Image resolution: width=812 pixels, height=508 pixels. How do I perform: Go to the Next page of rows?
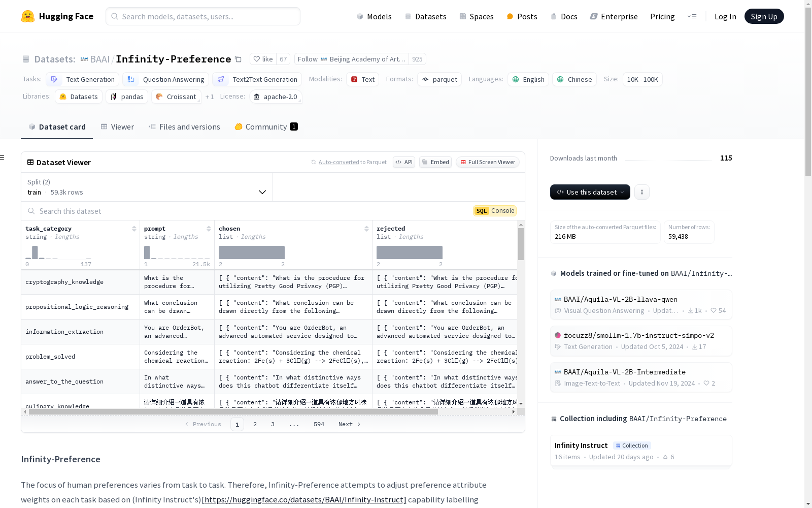(x=350, y=424)
